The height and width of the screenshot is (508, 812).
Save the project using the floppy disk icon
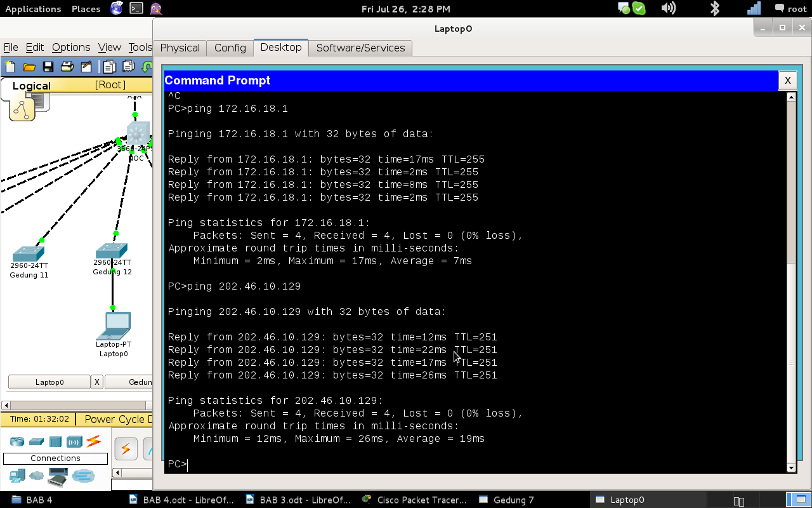click(x=48, y=67)
